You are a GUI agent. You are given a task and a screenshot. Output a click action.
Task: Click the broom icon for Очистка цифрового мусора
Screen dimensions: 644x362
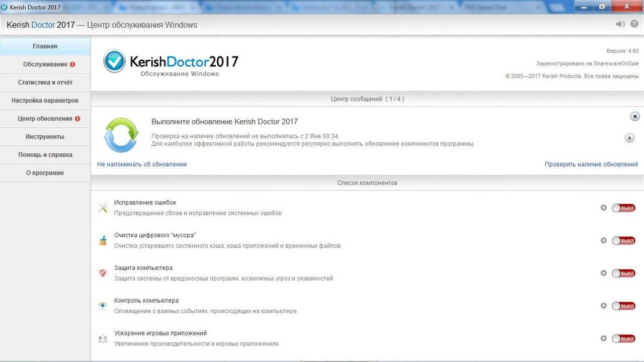coord(103,240)
